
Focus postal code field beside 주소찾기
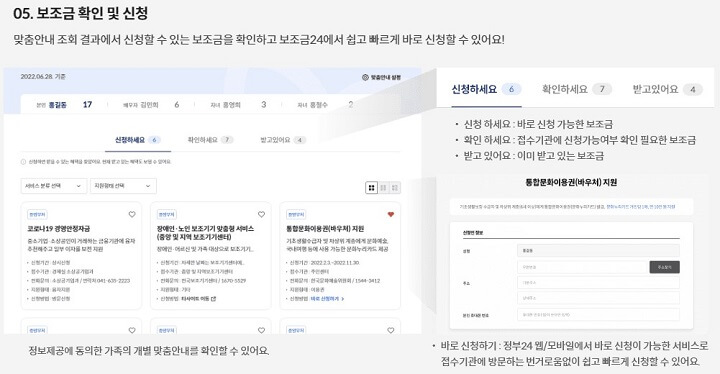[582, 267]
